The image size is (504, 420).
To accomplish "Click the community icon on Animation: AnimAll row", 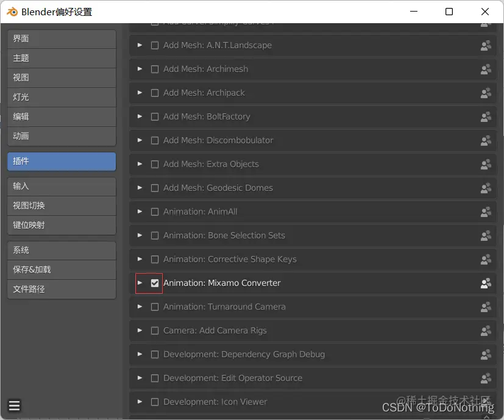I will (x=486, y=212).
